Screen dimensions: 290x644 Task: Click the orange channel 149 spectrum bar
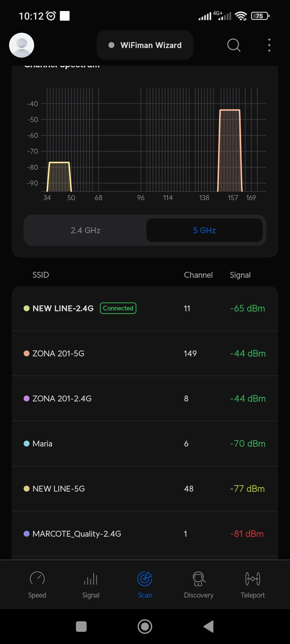230,150
